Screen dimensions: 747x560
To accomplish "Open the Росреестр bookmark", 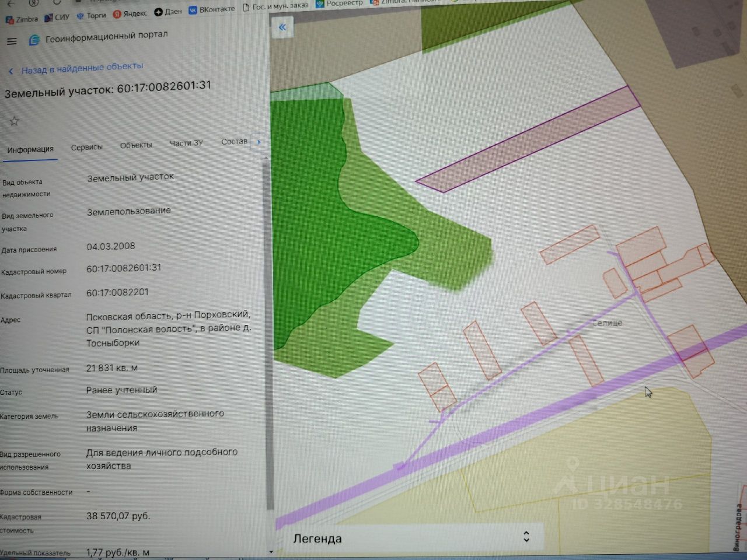I will tap(339, 3).
